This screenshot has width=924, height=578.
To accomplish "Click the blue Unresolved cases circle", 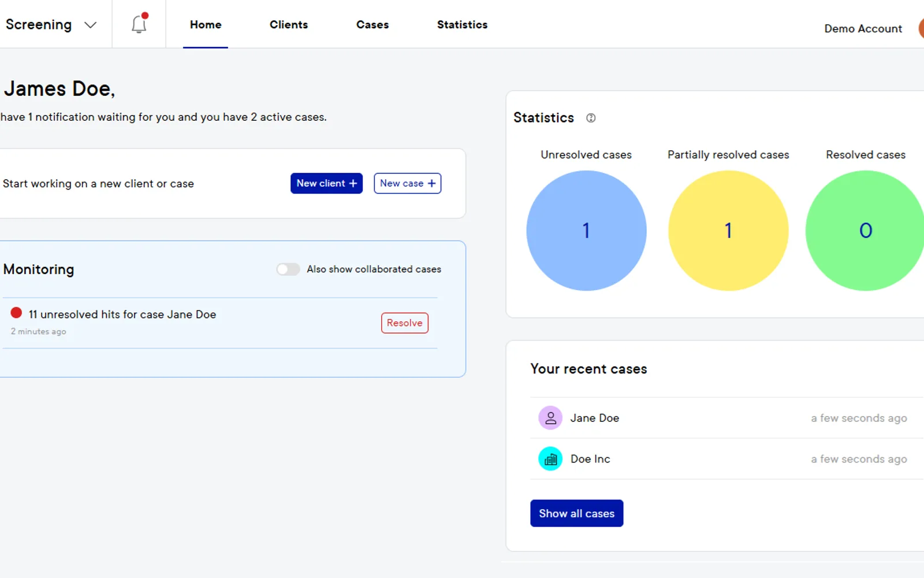I will pos(586,231).
